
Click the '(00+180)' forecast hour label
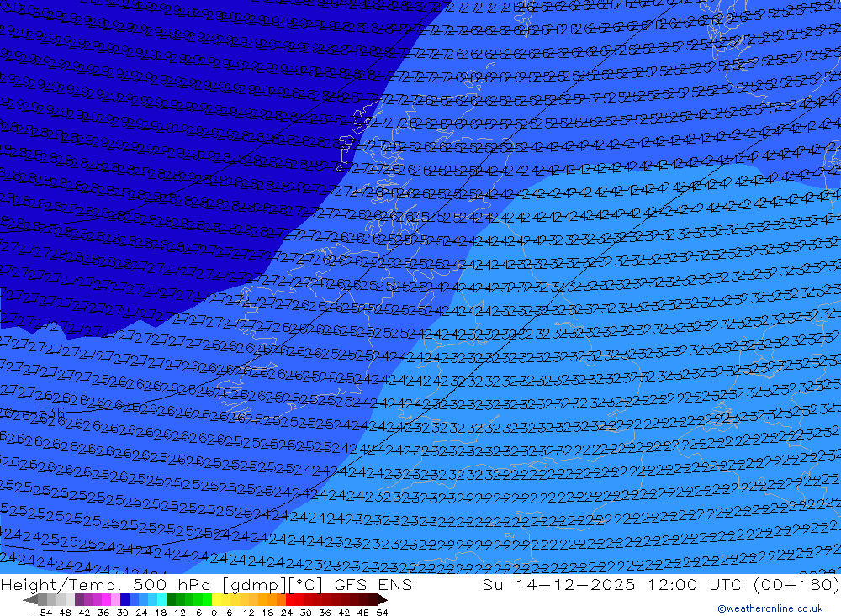tap(796, 584)
